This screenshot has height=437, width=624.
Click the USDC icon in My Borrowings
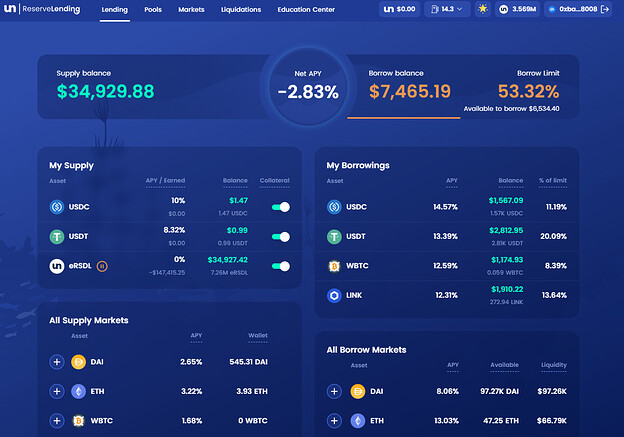334,207
